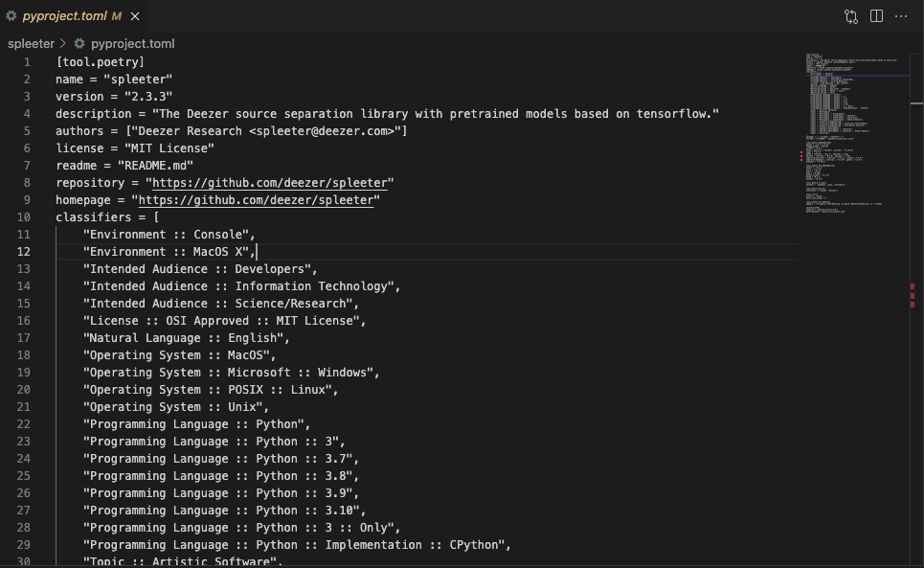The image size is (924, 568).
Task: Click "Operating System :: MacOS" entry
Action: click(179, 355)
